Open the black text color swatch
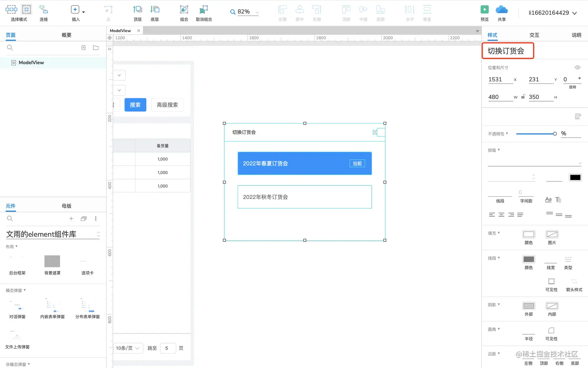The width and height of the screenshot is (588, 368). [575, 177]
